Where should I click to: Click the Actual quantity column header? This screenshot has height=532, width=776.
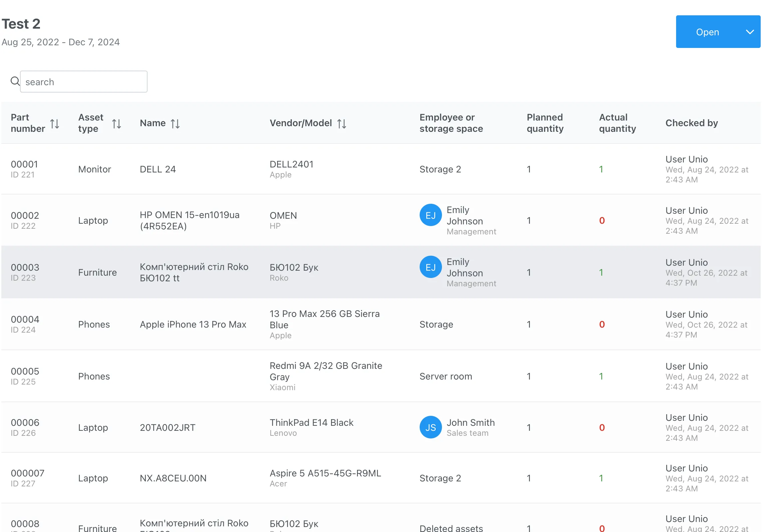coord(617,123)
